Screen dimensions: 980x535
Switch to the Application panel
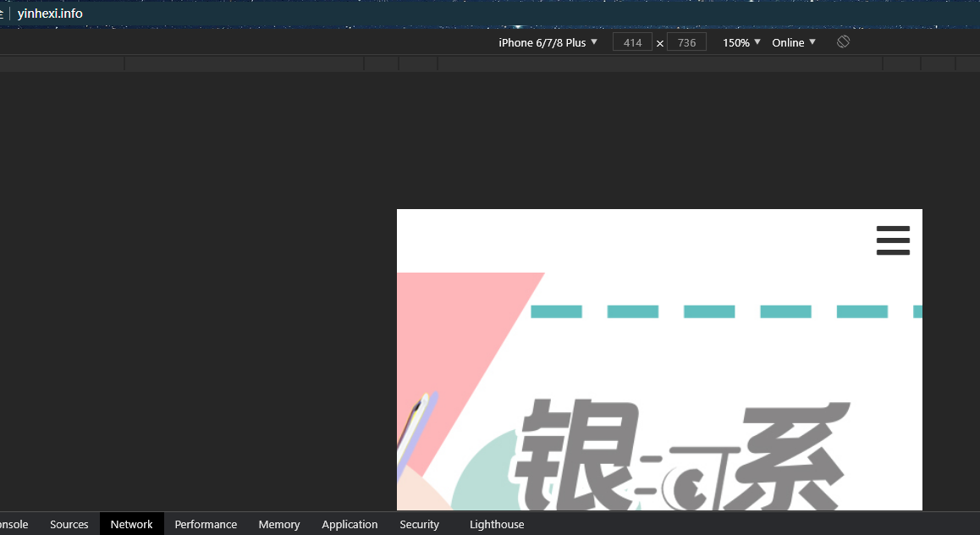point(350,524)
